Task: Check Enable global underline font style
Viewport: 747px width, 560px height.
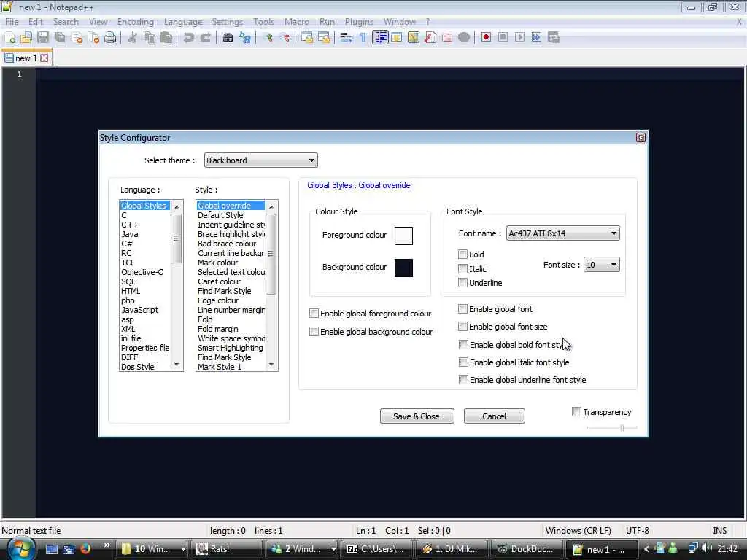Action: [463, 379]
